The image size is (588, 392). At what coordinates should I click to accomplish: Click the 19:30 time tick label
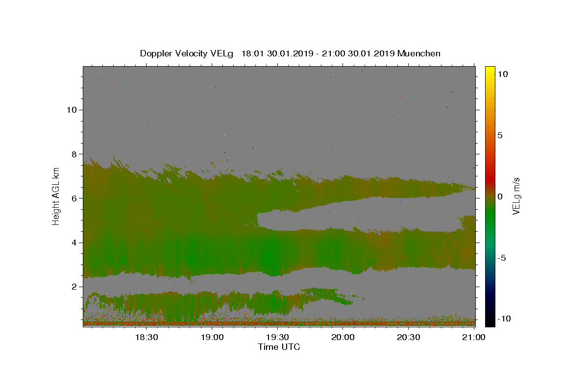pos(277,338)
